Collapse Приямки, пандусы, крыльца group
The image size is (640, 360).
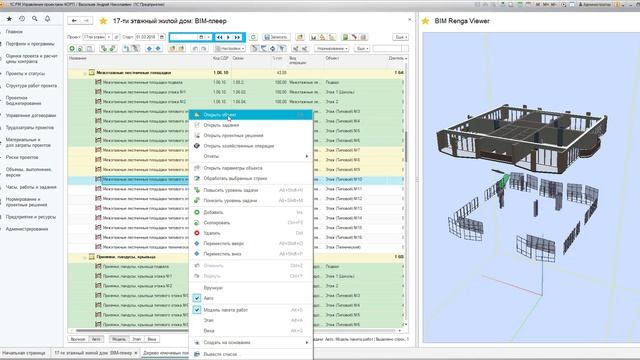pos(85,257)
